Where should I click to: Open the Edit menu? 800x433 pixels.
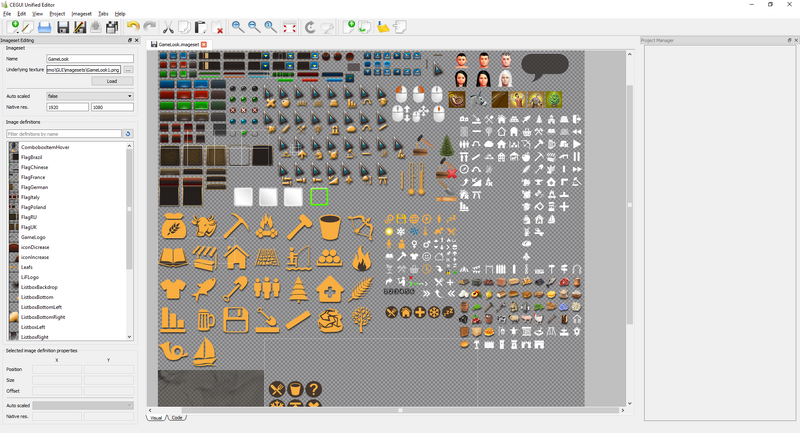(x=21, y=14)
